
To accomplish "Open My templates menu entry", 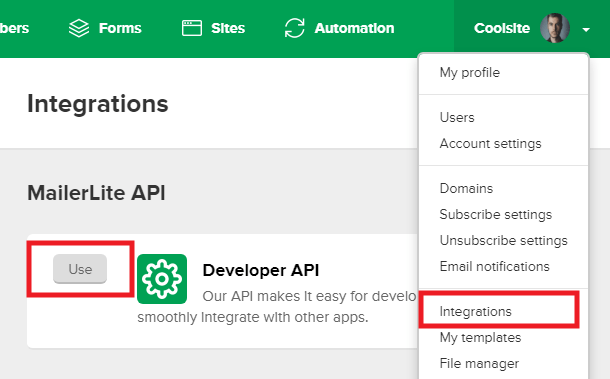I will point(480,338).
